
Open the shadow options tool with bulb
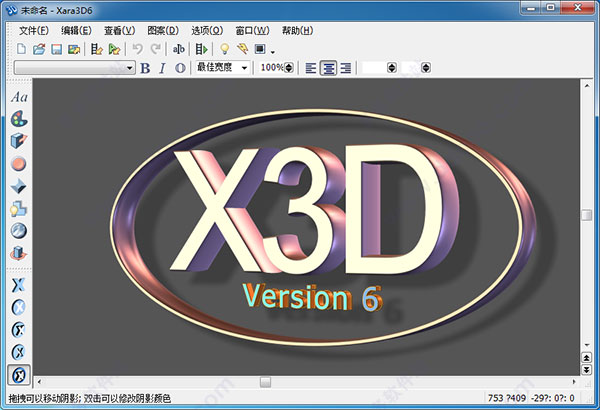(x=18, y=209)
